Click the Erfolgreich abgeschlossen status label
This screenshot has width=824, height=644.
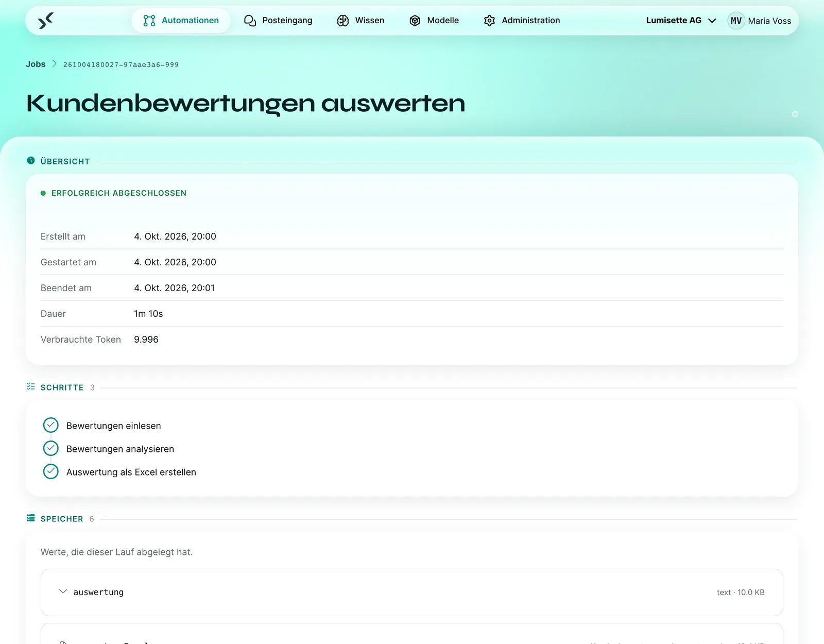click(x=119, y=193)
